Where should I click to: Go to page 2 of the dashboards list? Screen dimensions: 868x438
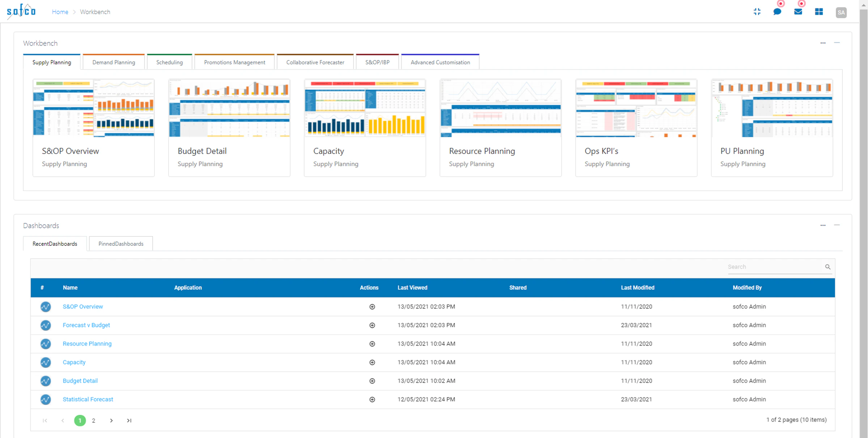[x=93, y=420]
